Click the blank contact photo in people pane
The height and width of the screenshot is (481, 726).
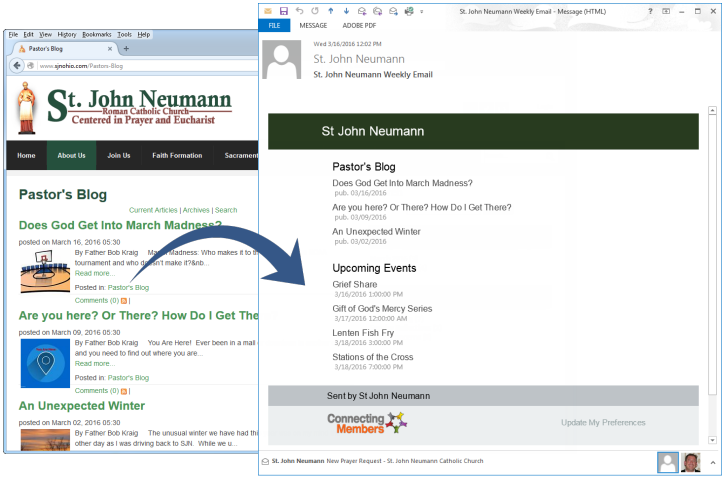click(x=668, y=462)
